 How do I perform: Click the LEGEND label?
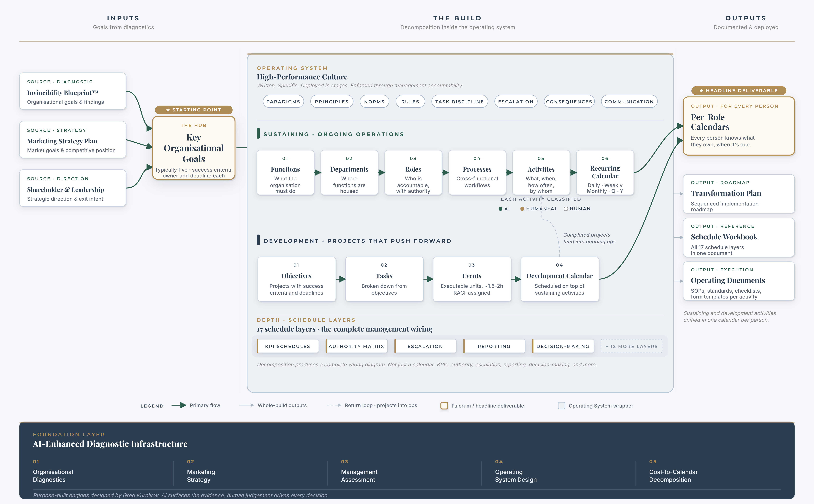click(152, 406)
